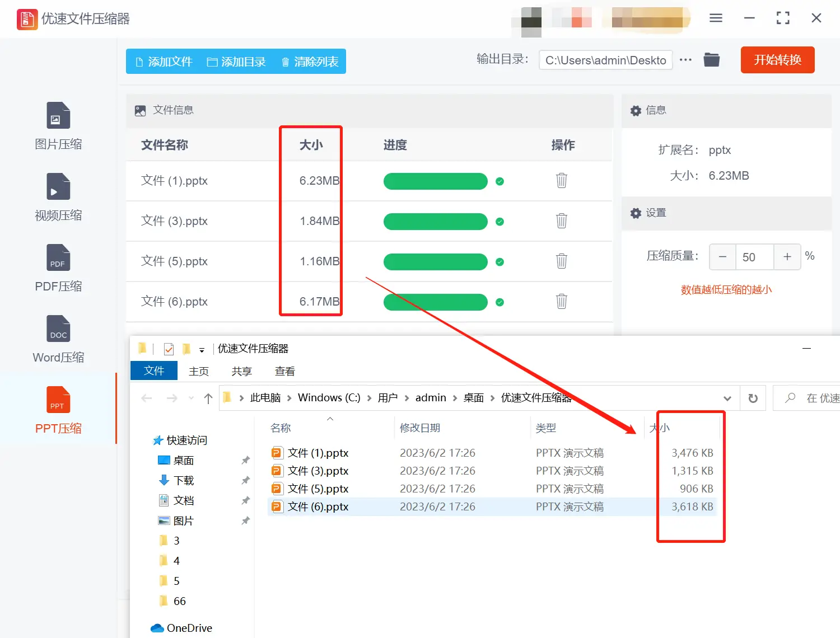Increase compression quality with plus stepper
Viewport: 840px width, 638px height.
[x=787, y=257]
